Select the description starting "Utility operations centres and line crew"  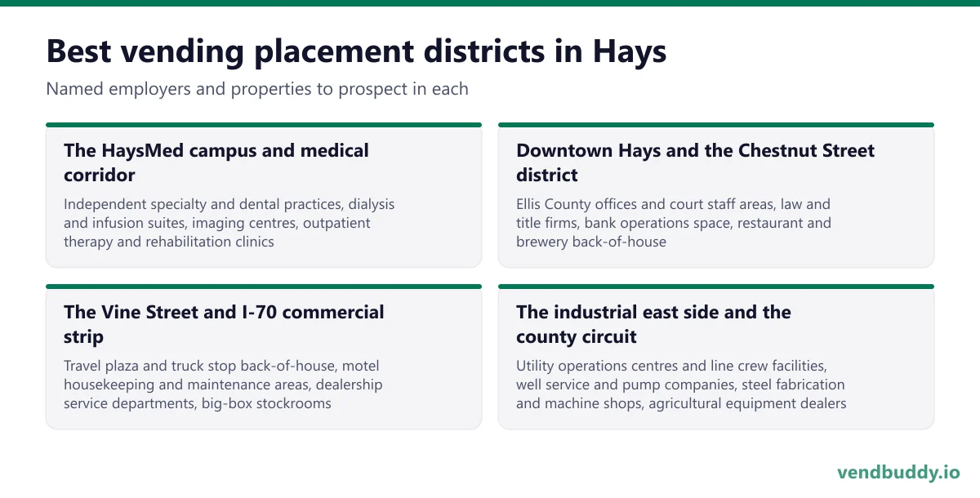click(x=681, y=384)
